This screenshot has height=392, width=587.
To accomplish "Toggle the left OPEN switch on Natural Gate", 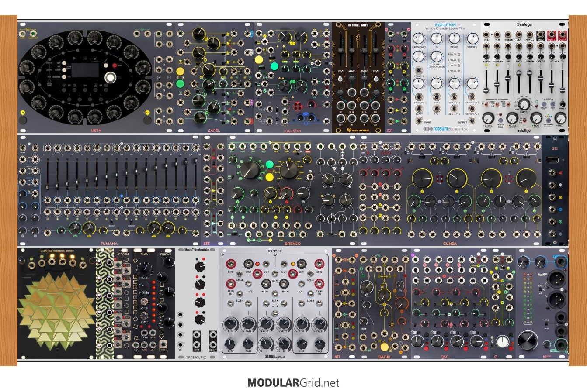I will click(x=340, y=79).
